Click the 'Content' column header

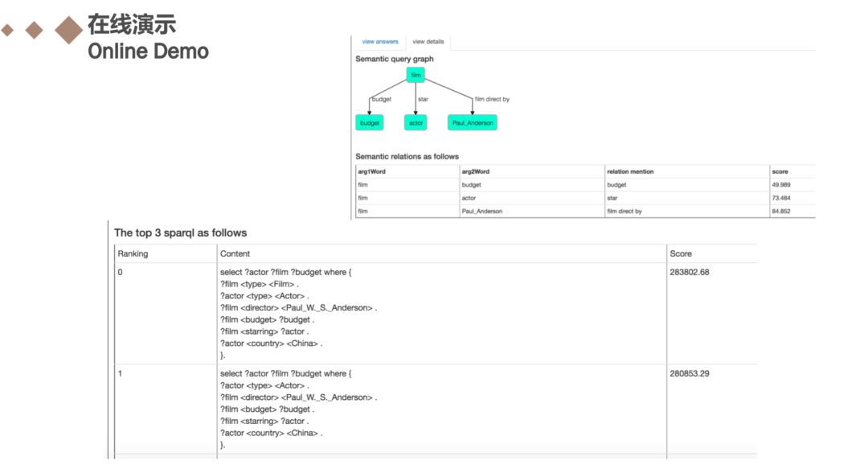(x=235, y=253)
